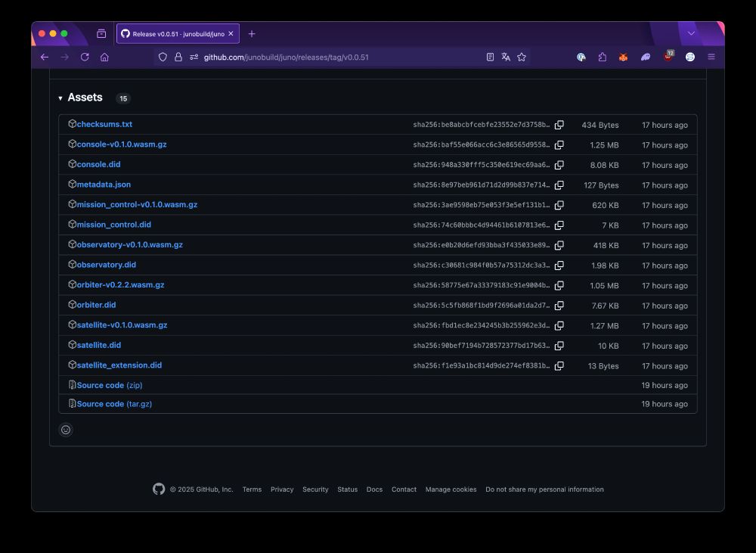The image size is (756, 553).
Task: Copy the satellite.did sha256 hash
Action: click(559, 346)
